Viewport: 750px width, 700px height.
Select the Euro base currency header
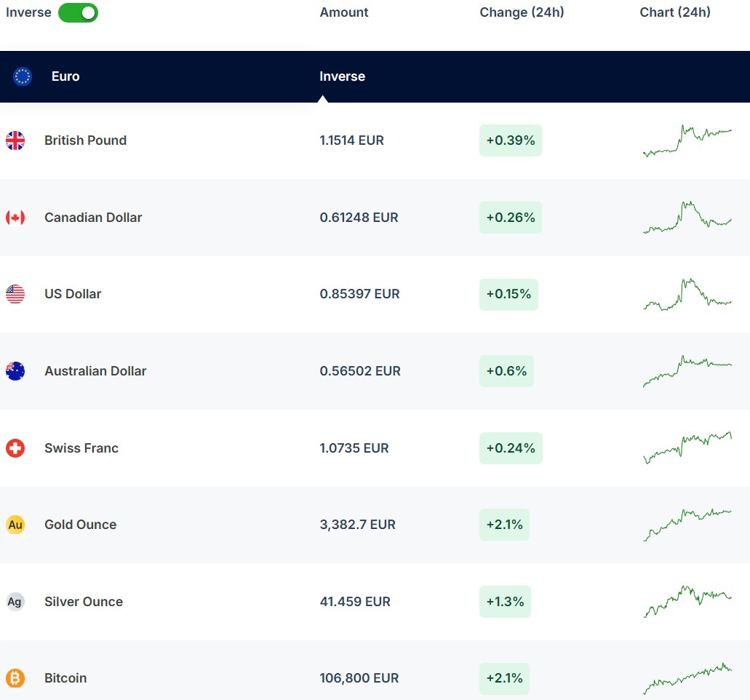pyautogui.click(x=65, y=76)
